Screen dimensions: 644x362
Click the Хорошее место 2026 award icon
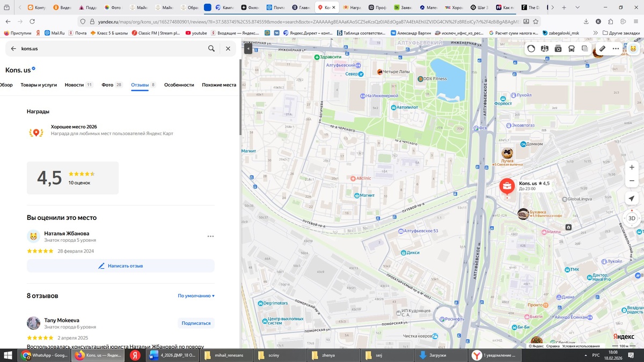pos(36,131)
